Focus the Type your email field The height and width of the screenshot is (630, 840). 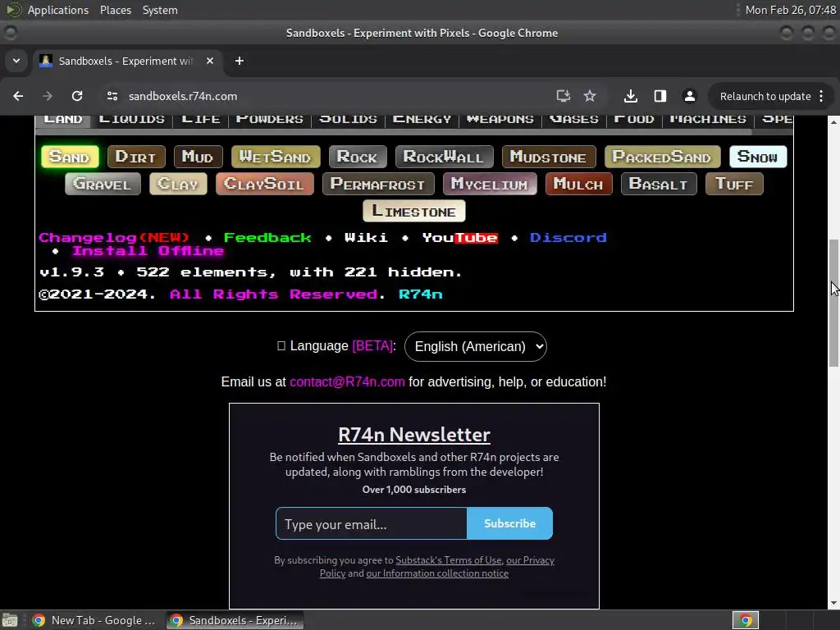pyautogui.click(x=372, y=523)
